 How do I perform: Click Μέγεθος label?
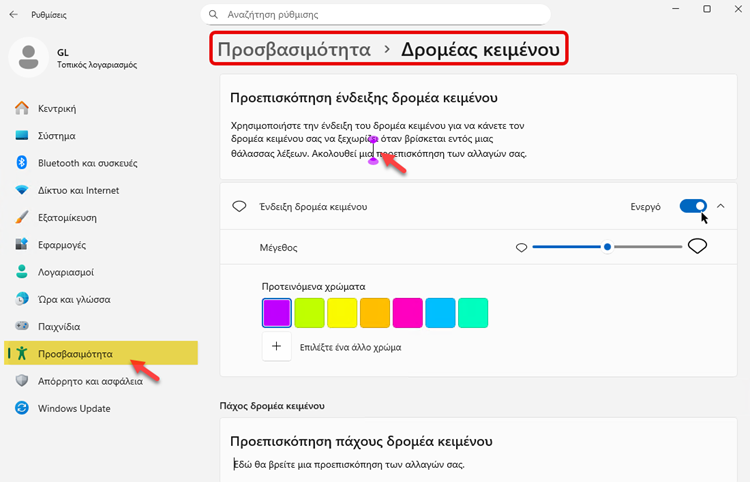[x=278, y=248]
